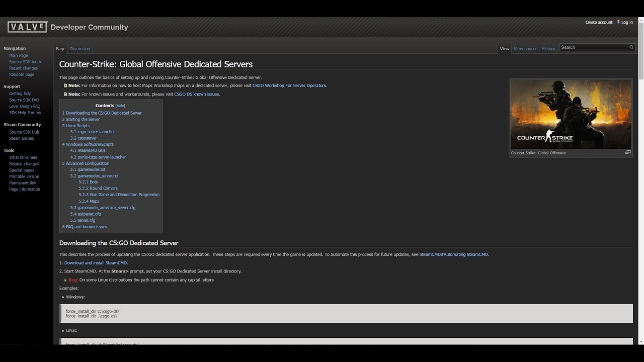Open Source SDK Hub link
Screen dimensions: 644x362
pos(24,132)
